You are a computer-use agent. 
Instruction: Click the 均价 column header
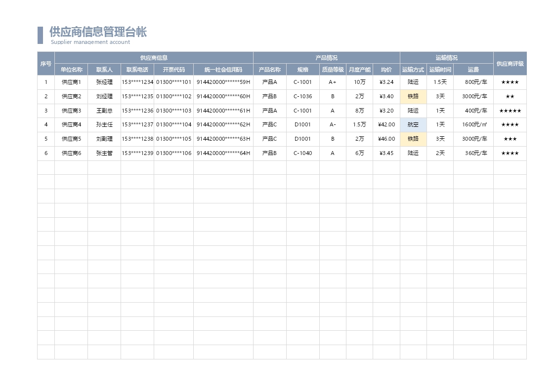[x=386, y=70]
